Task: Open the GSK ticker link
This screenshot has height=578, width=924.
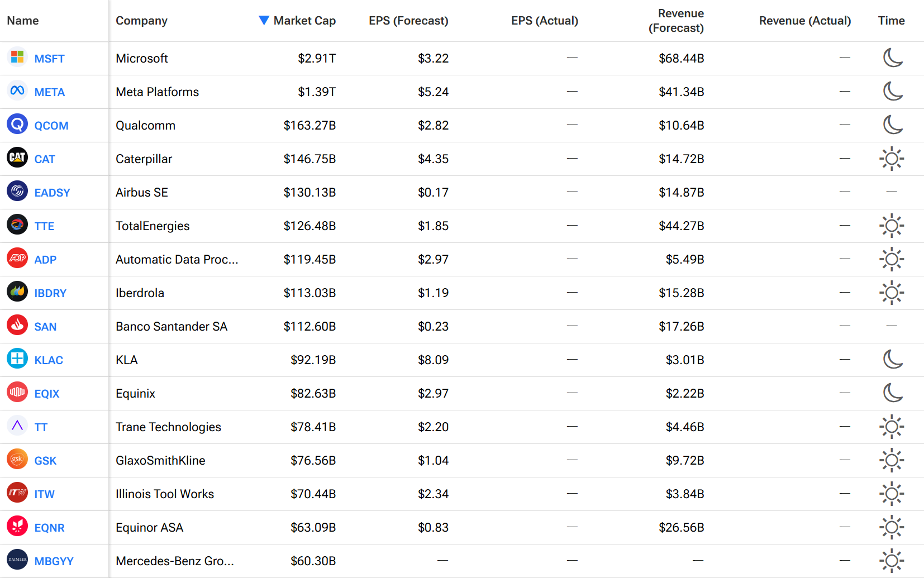Action: [45, 461]
